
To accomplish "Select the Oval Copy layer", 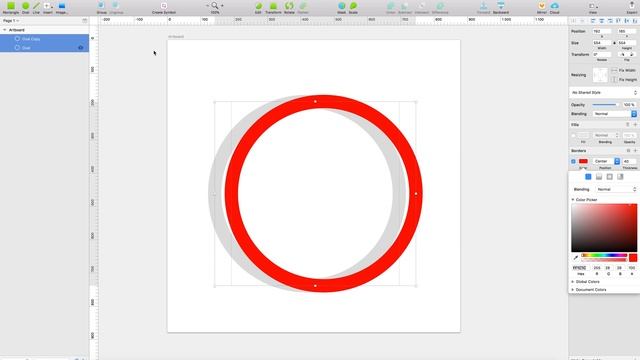I will tap(44, 39).
